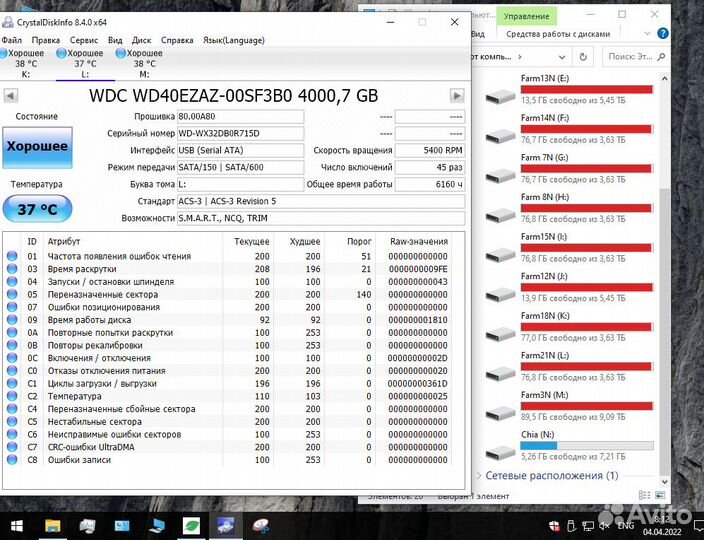
Task: Click the status icon of attribute 01
Action: coord(12,256)
